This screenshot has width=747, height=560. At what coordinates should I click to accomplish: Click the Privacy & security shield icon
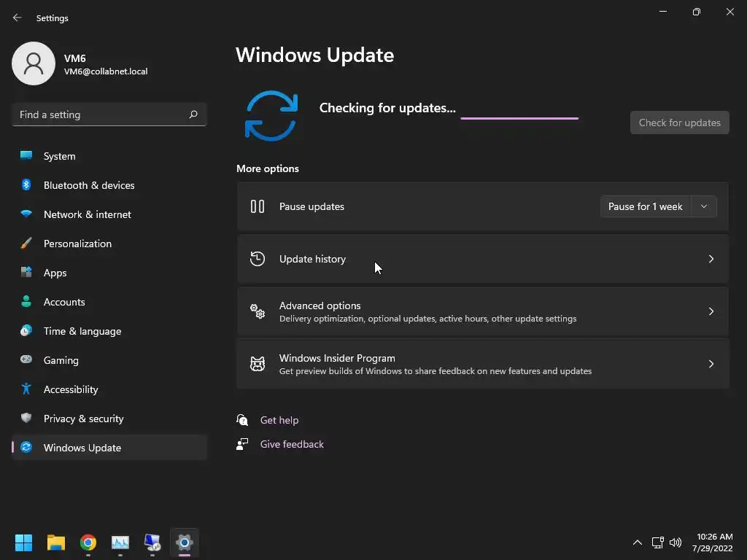tap(26, 418)
